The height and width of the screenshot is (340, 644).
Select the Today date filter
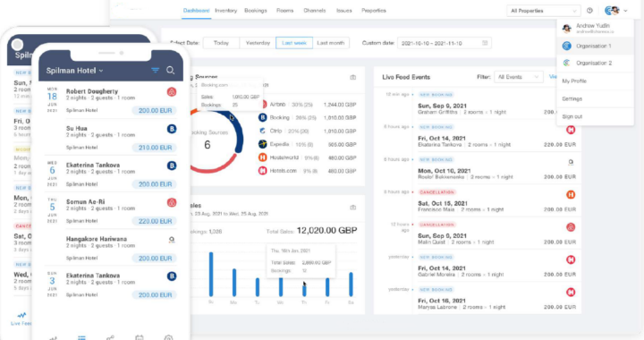(221, 43)
